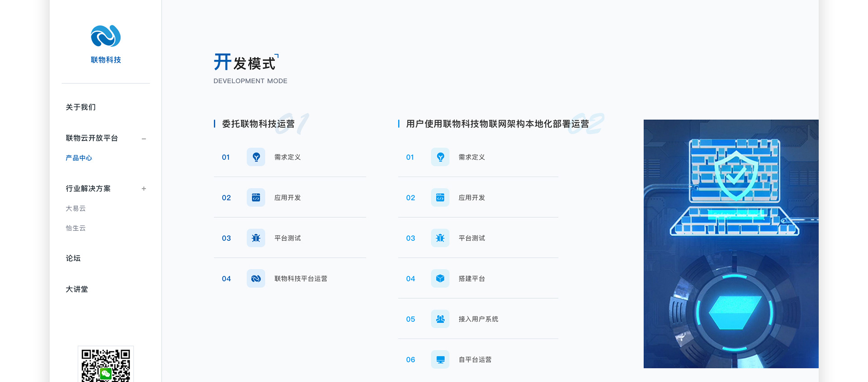
Task: Click the WeChat QR code image
Action: point(105,365)
